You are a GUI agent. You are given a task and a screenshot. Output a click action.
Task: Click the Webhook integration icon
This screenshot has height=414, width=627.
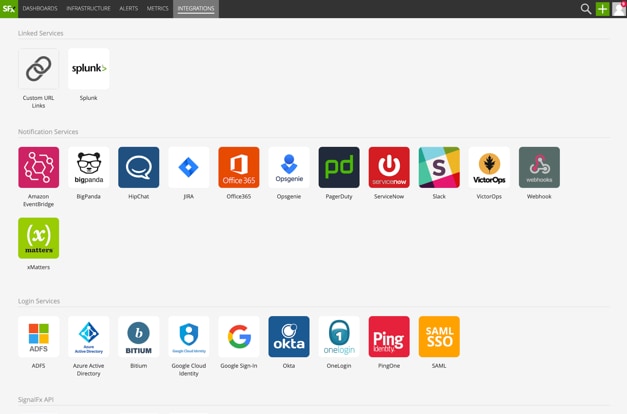pyautogui.click(x=539, y=167)
